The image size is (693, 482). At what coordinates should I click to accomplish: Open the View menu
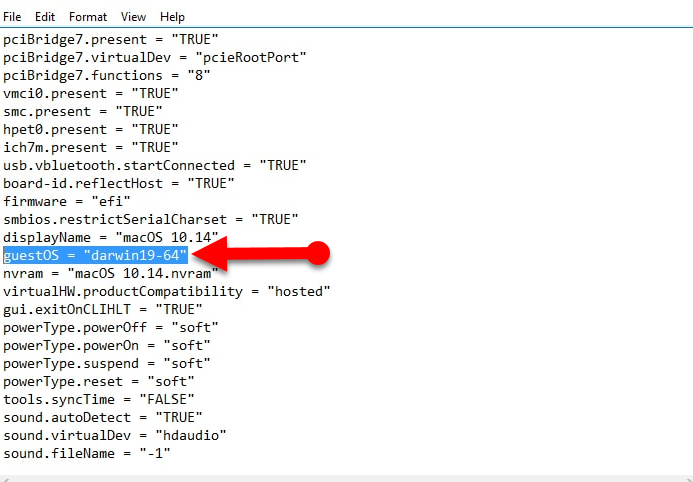point(133,17)
